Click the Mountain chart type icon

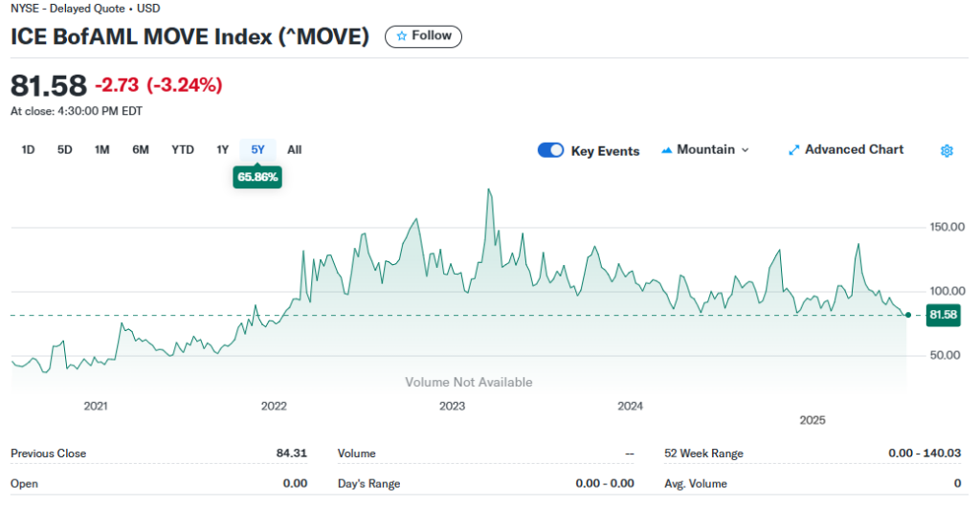click(666, 150)
